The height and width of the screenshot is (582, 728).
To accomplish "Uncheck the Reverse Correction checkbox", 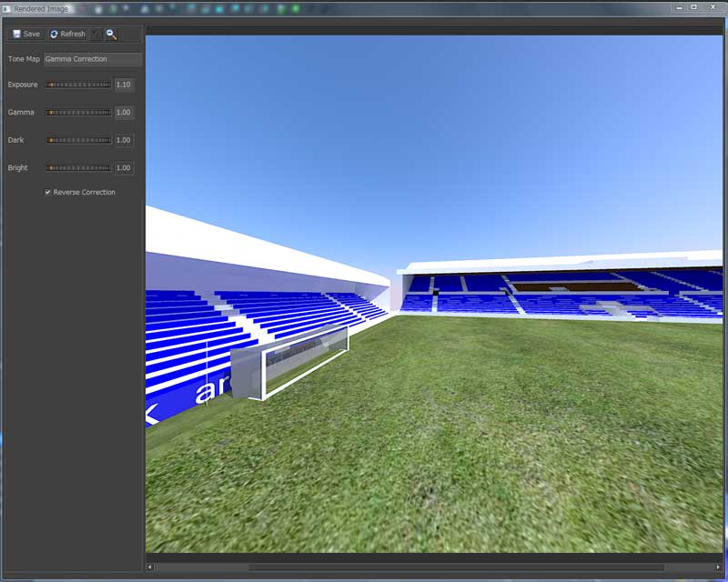I will (48, 193).
